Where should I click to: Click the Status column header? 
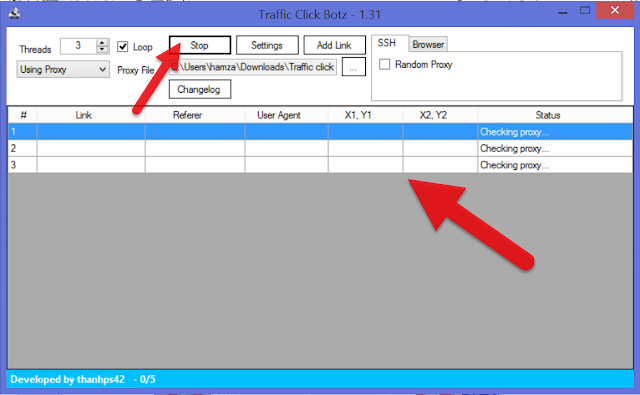[x=555, y=115]
